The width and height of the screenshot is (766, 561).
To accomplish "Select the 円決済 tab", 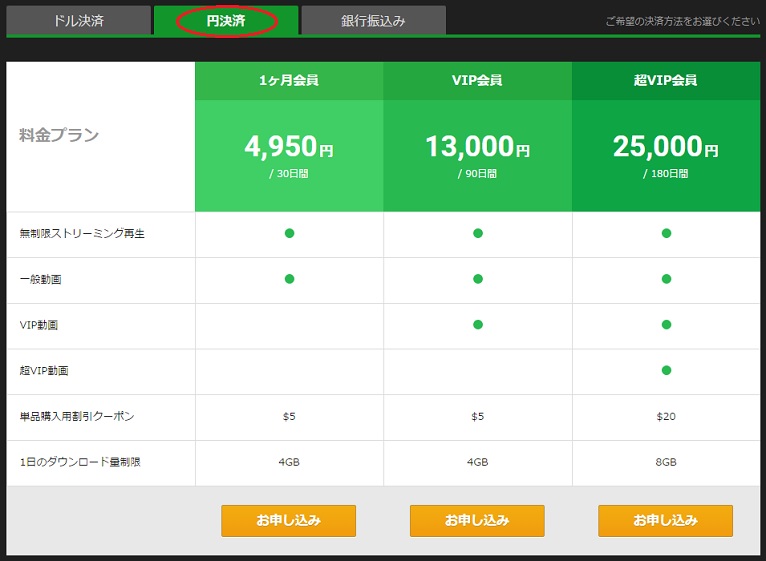I will pos(226,21).
